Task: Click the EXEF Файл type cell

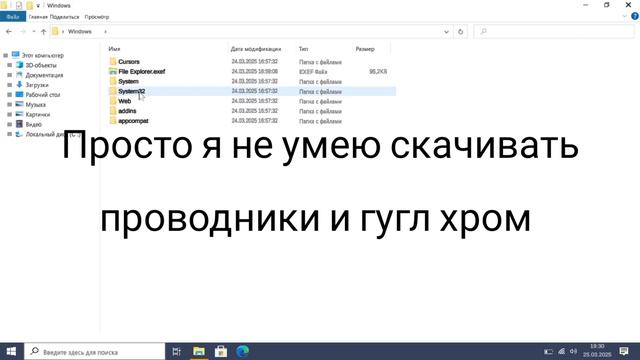Action: [313, 72]
